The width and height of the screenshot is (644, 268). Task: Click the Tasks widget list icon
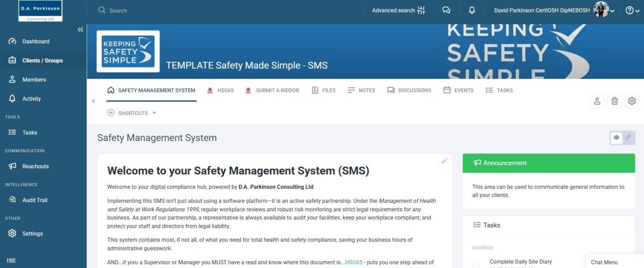(x=477, y=225)
